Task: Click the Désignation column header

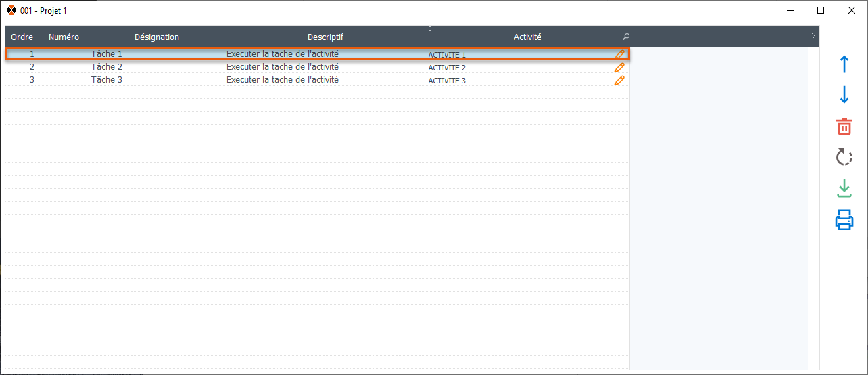Action: click(156, 37)
